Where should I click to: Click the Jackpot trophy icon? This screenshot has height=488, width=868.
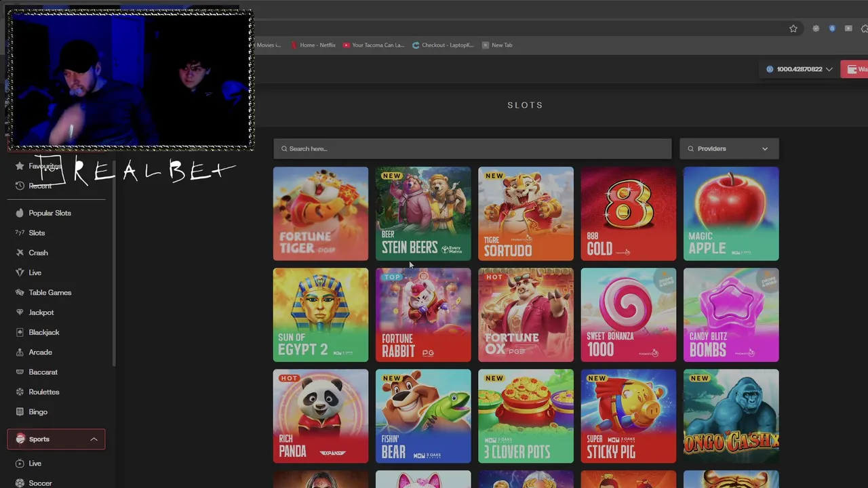click(20, 312)
